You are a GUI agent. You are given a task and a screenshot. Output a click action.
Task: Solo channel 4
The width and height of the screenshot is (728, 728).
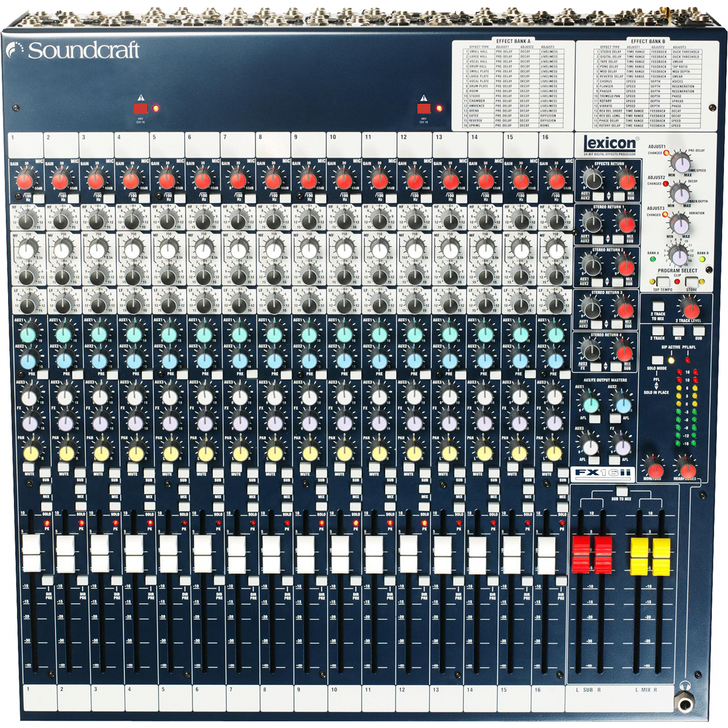149,506
